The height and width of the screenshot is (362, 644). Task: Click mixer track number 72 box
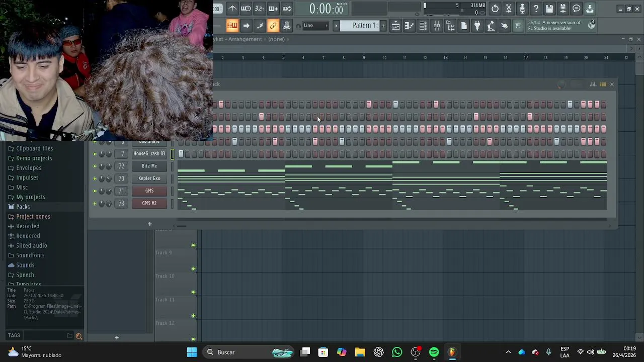(x=121, y=166)
